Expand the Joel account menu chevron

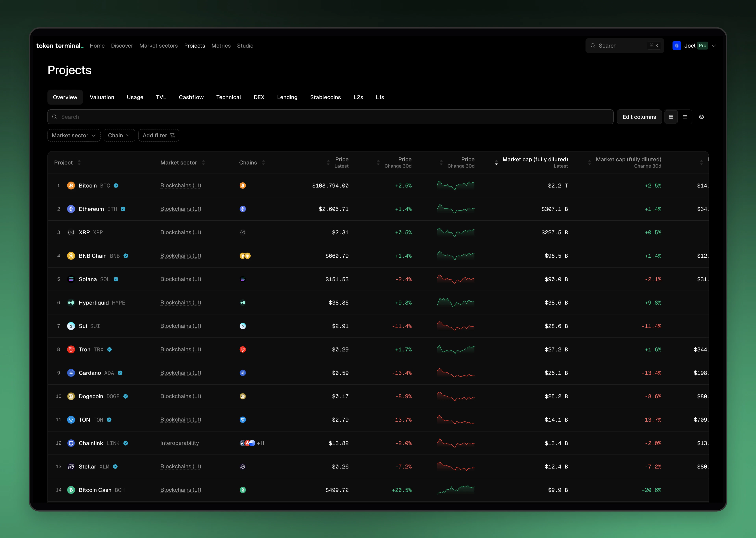click(x=714, y=46)
